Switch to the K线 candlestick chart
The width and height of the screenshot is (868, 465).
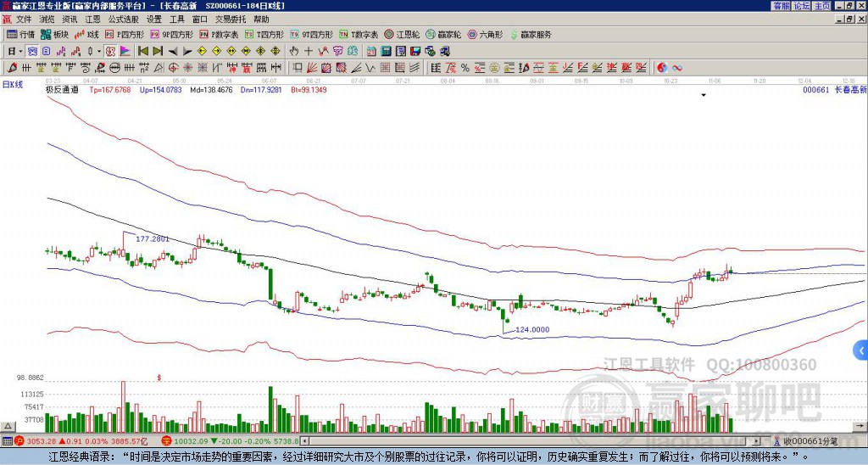(x=86, y=34)
